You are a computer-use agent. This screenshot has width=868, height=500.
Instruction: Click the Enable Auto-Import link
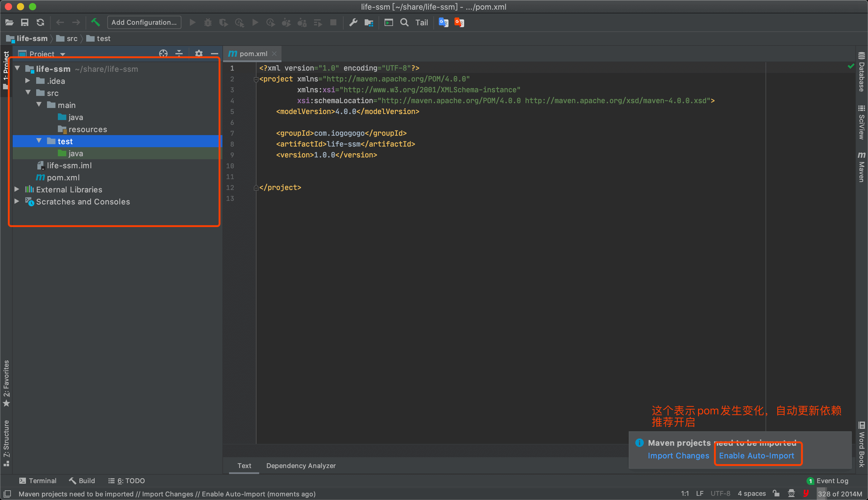click(x=756, y=456)
